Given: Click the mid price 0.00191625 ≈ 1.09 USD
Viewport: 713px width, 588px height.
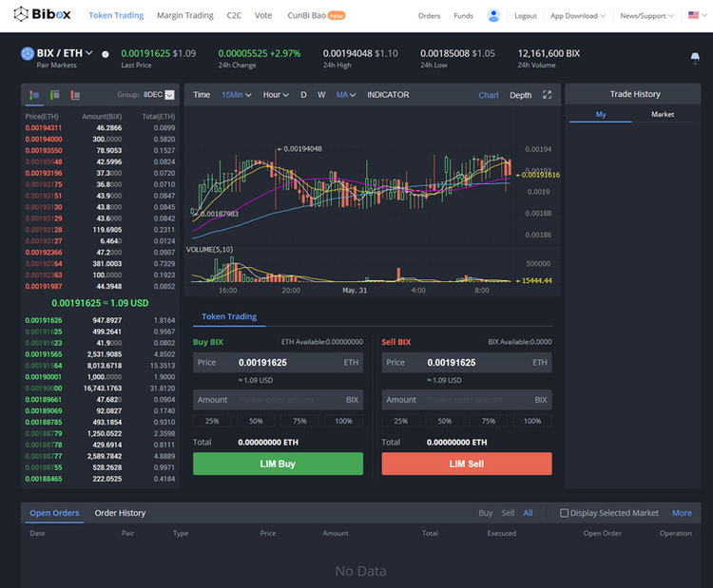Looking at the screenshot, I should pyautogui.click(x=100, y=303).
